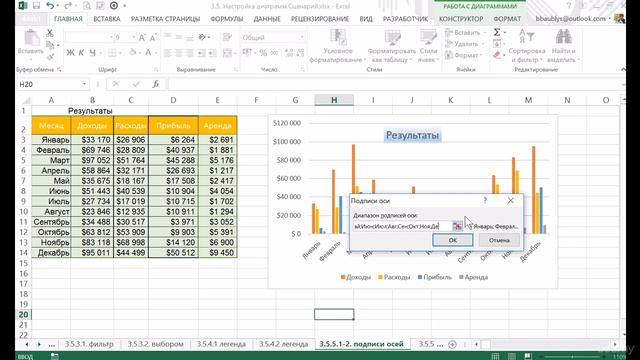Click the Cut scissors icon
The image size is (640, 360).
[50, 33]
